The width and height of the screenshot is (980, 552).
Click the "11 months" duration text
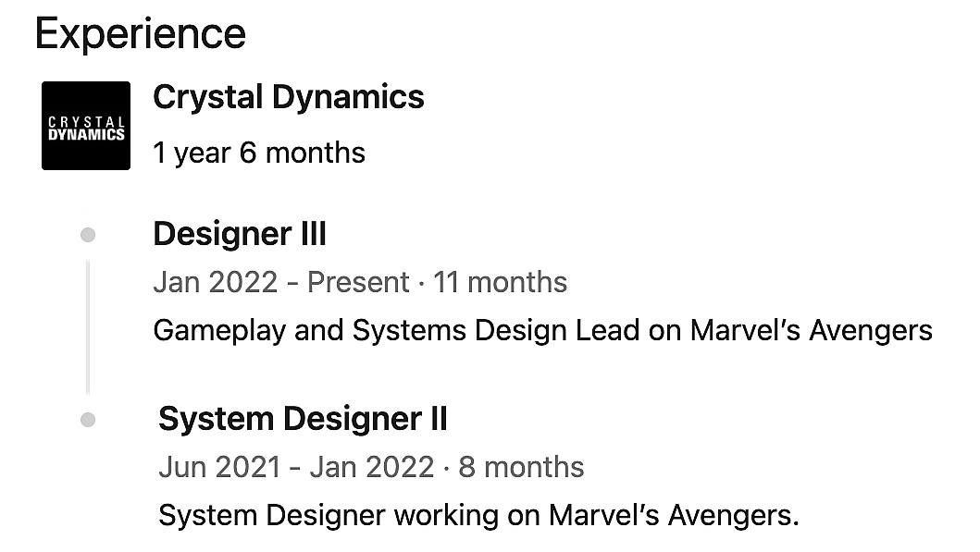(500, 282)
